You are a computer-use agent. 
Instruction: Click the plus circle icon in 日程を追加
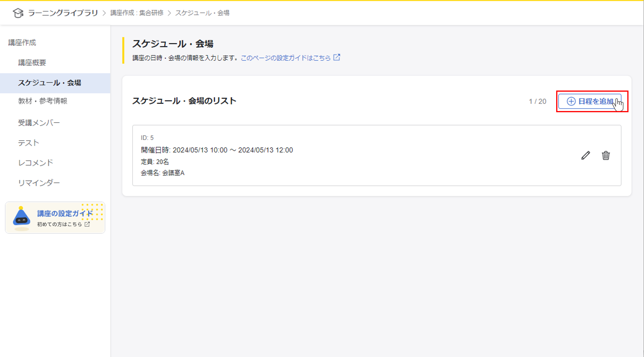coord(571,101)
